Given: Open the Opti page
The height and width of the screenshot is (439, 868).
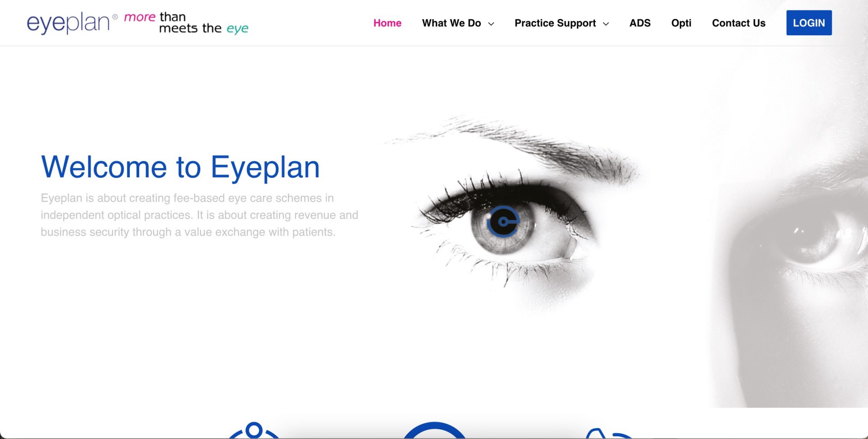Looking at the screenshot, I should click(x=681, y=23).
